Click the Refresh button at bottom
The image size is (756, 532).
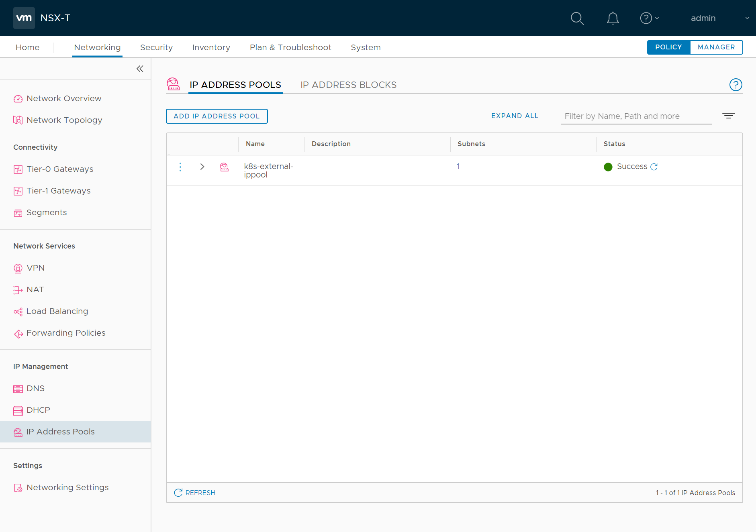coord(195,493)
